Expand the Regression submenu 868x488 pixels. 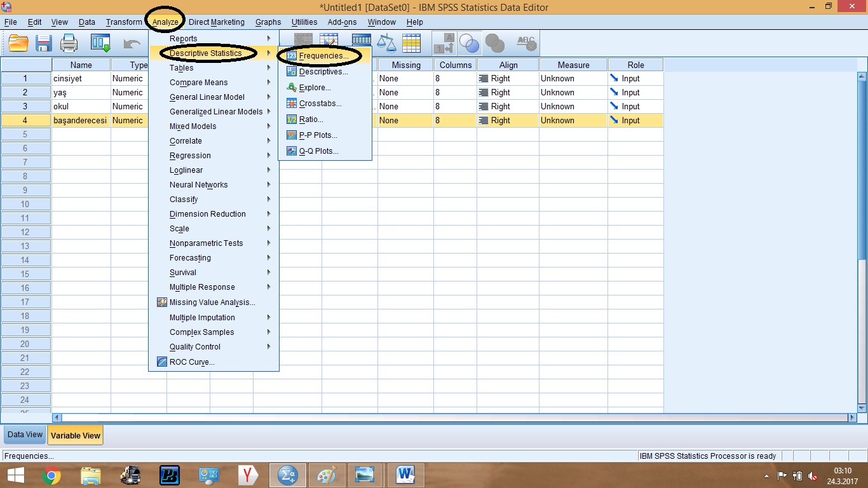[x=214, y=156]
